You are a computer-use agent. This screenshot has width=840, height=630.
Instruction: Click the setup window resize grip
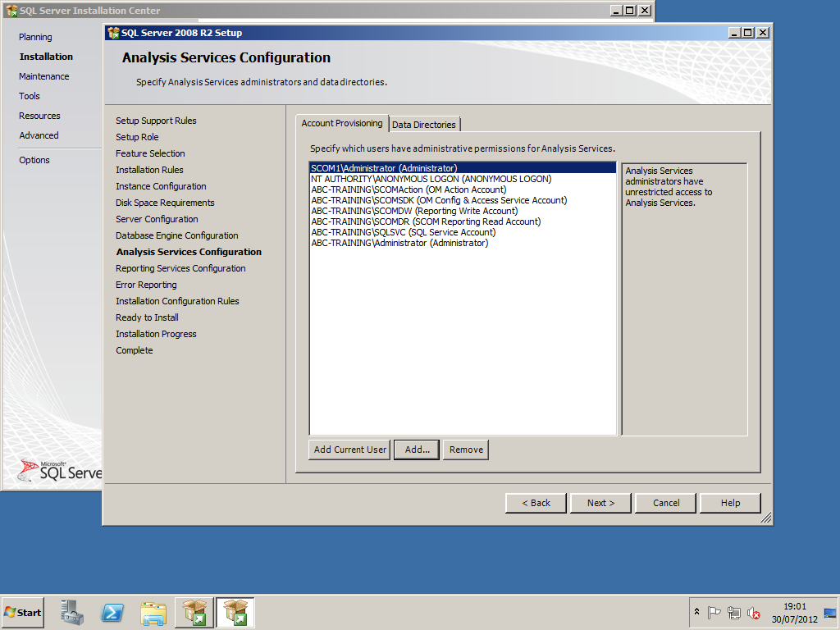click(766, 518)
